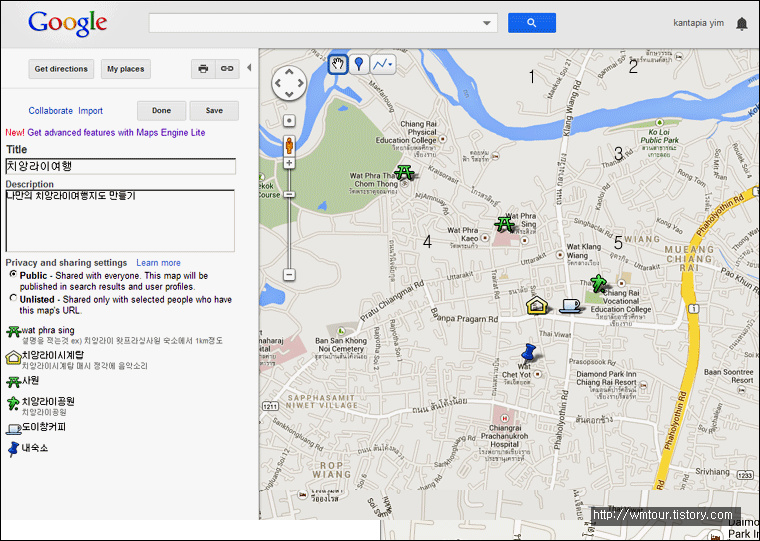
Task: Open My places
Action: (x=126, y=69)
